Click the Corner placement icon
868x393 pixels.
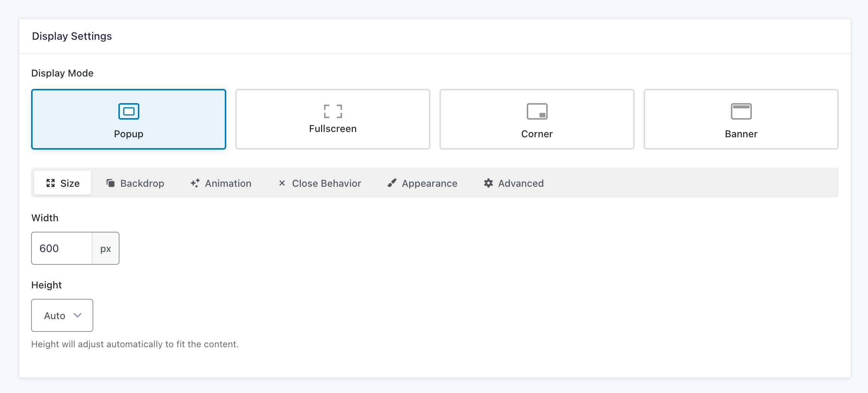(537, 111)
